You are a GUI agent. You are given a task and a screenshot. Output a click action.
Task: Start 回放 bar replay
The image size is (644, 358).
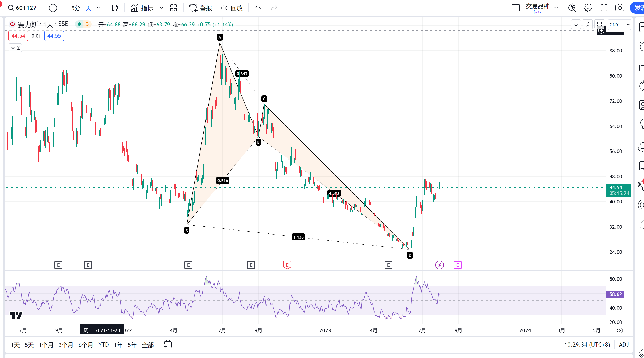232,8
